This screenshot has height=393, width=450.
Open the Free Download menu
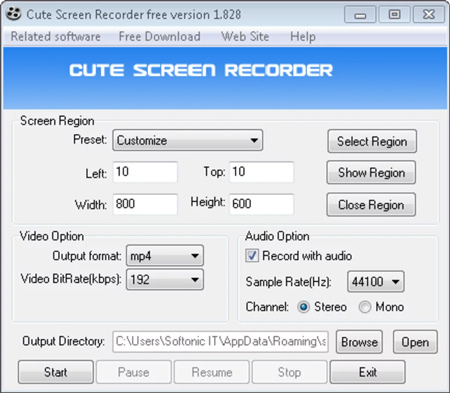(x=160, y=36)
